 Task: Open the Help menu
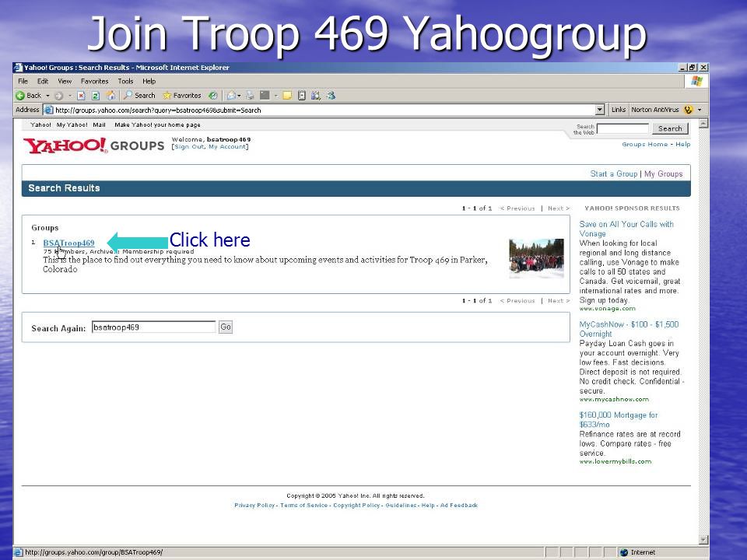[149, 82]
